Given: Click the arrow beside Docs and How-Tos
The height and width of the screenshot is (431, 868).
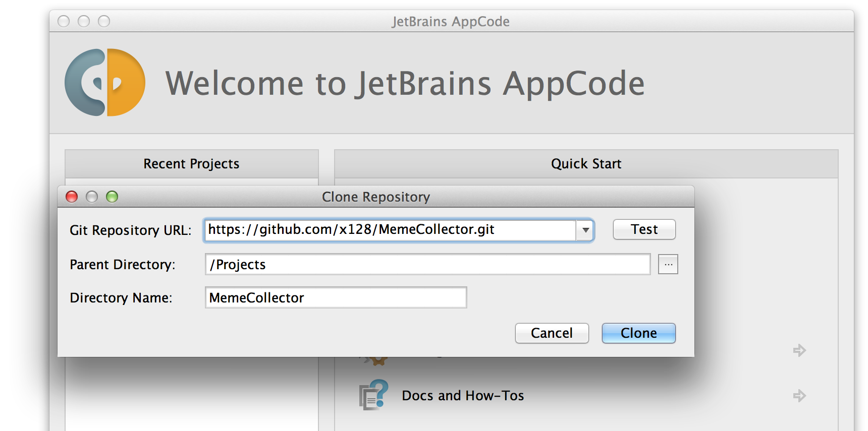Looking at the screenshot, I should click(x=799, y=396).
